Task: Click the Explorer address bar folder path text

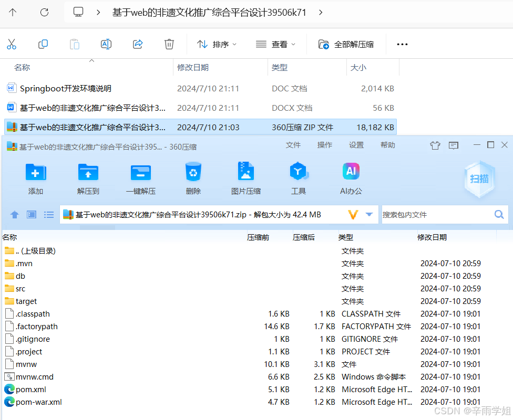Action: [209, 13]
